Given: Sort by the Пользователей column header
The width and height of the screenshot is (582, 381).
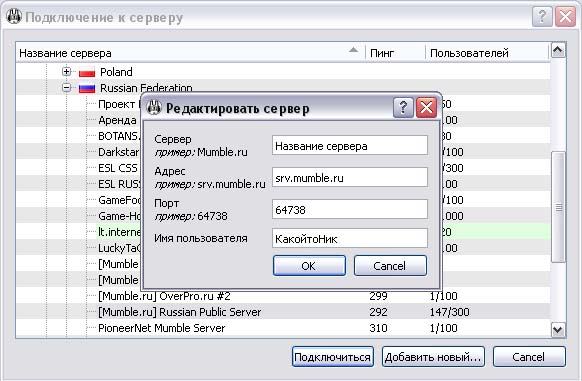Looking at the screenshot, I should click(x=487, y=53).
